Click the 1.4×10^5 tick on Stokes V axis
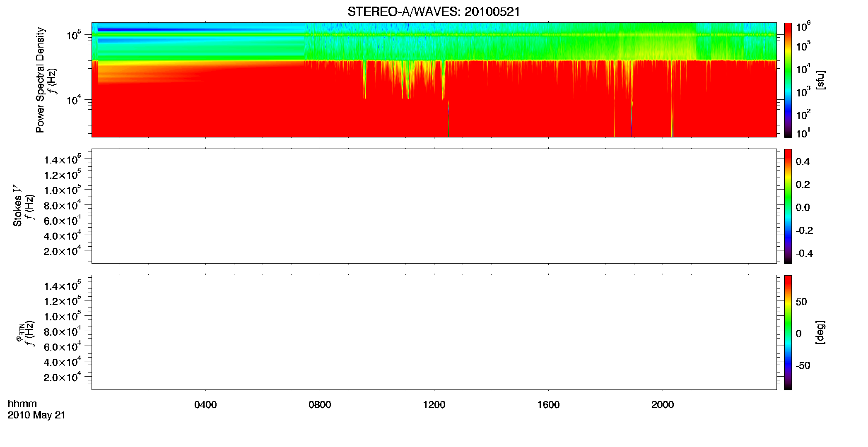868x447 pixels. click(x=62, y=159)
